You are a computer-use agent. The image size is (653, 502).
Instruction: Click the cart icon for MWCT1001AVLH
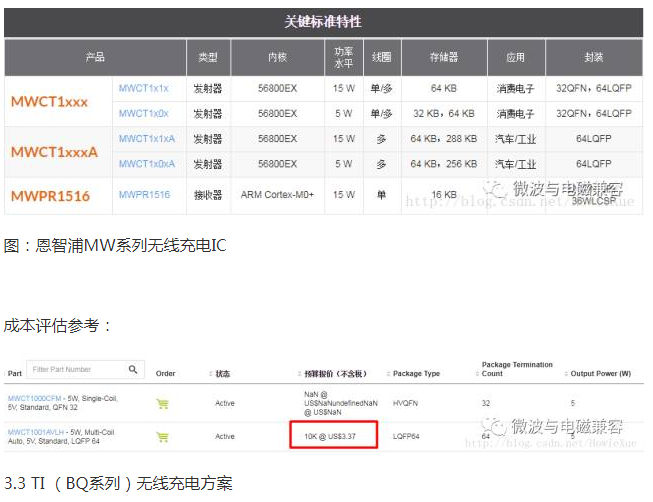click(x=162, y=437)
